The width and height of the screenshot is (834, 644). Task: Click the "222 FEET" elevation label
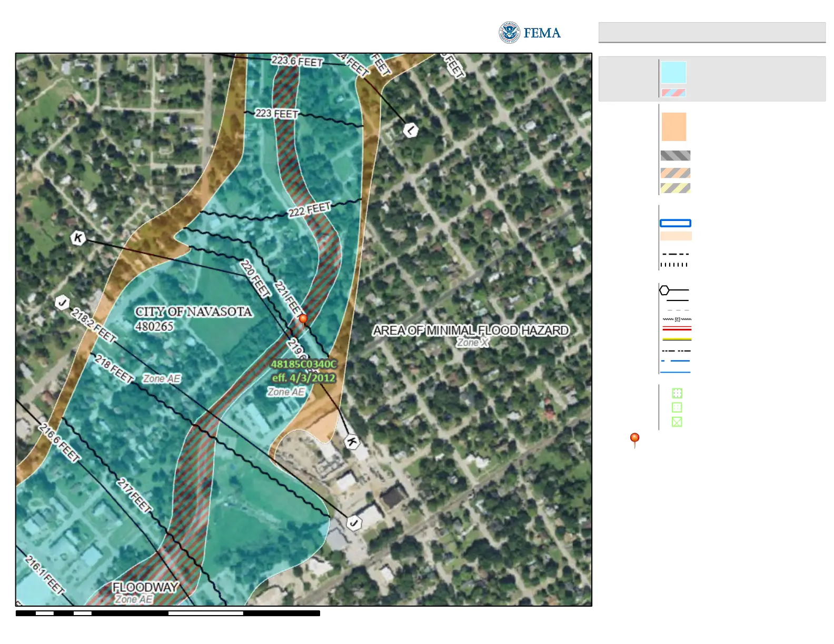310,209
